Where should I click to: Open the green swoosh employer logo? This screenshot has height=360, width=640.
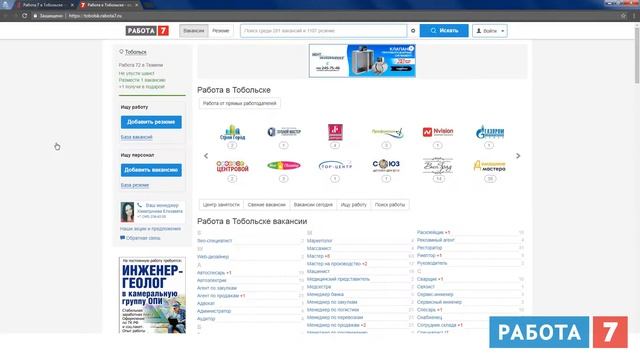[387, 132]
